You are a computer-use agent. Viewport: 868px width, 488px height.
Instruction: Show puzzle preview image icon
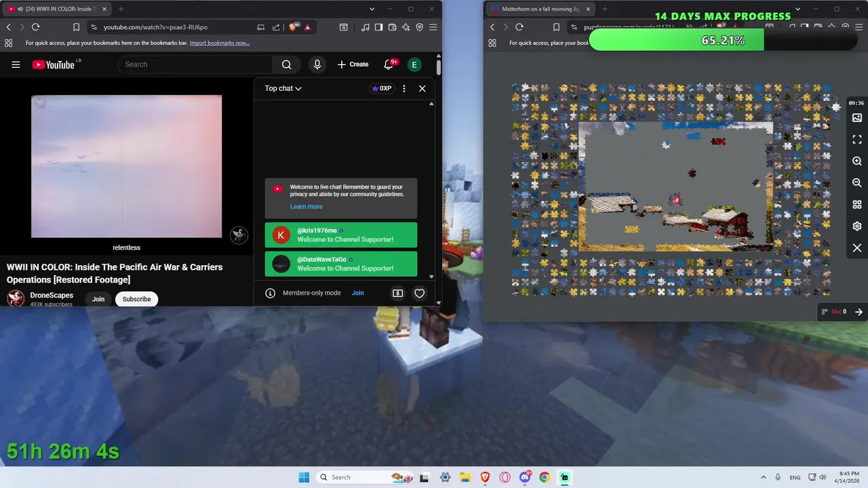tap(856, 118)
